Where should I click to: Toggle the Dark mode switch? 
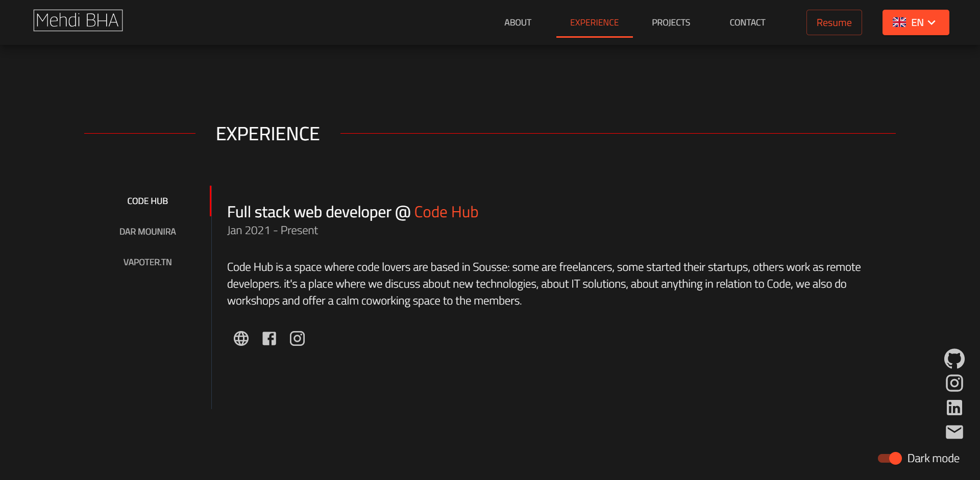click(x=890, y=458)
